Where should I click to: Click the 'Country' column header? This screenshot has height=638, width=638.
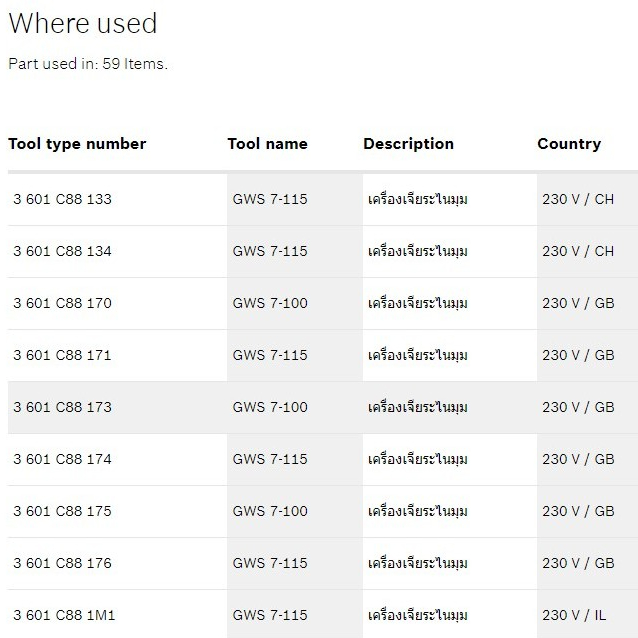pos(569,144)
